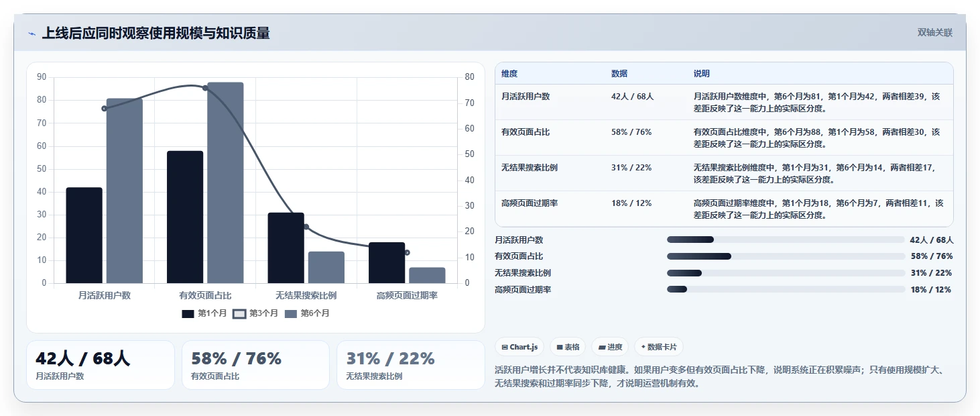
Task: Click the line point over 无结果搜索比例
Action: pos(306,227)
